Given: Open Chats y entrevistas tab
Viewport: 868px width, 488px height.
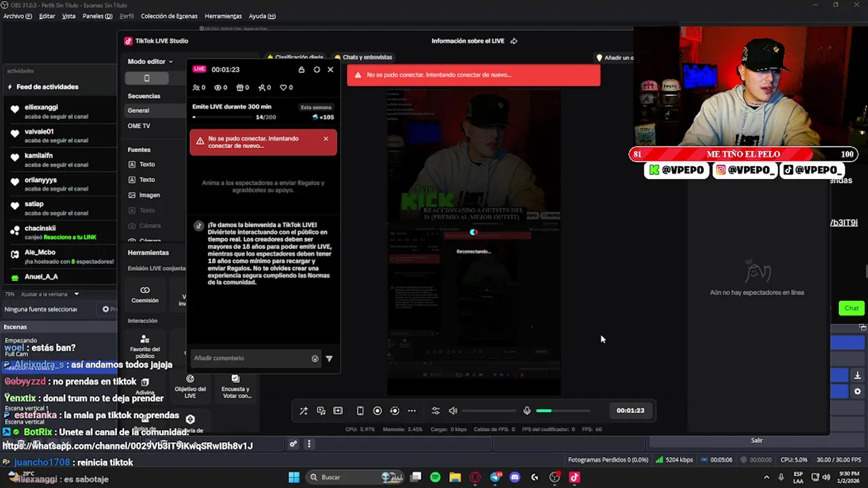Looking at the screenshot, I should 363,58.
